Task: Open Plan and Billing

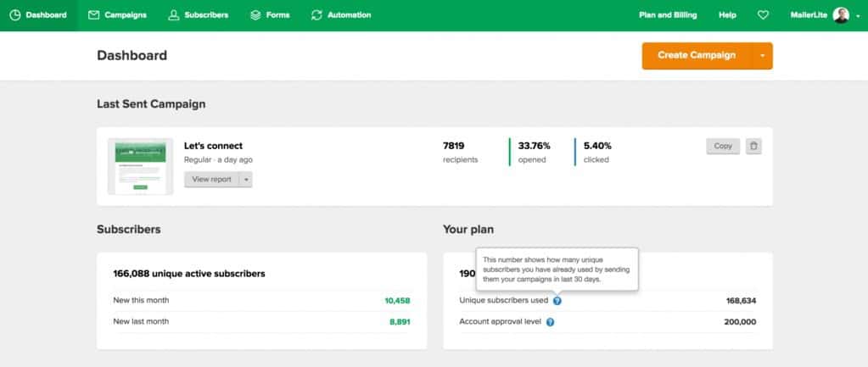Action: coord(668,15)
